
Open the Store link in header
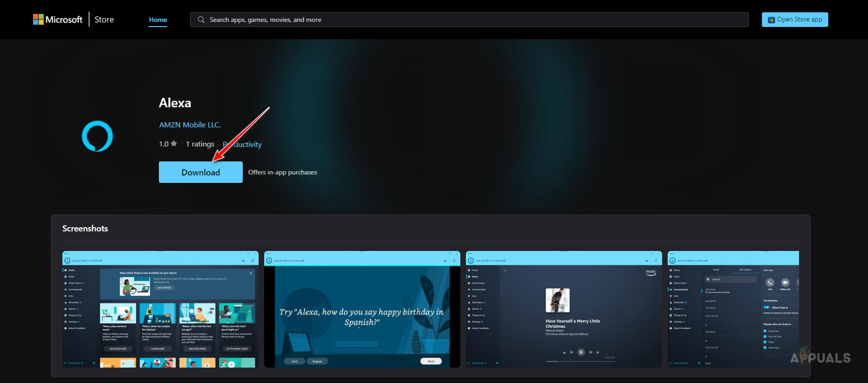pos(104,20)
